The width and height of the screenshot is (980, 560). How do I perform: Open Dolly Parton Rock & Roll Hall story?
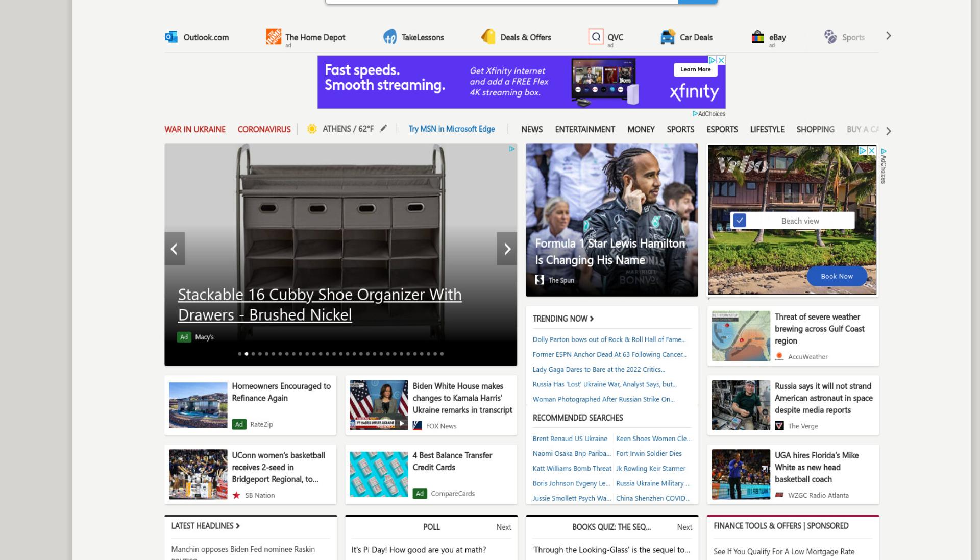click(609, 339)
